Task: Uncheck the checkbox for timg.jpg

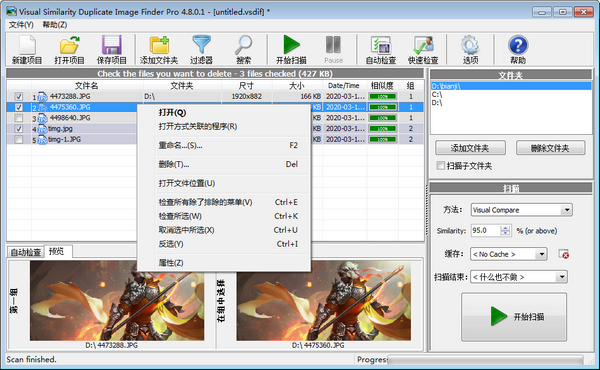Action: [x=18, y=129]
